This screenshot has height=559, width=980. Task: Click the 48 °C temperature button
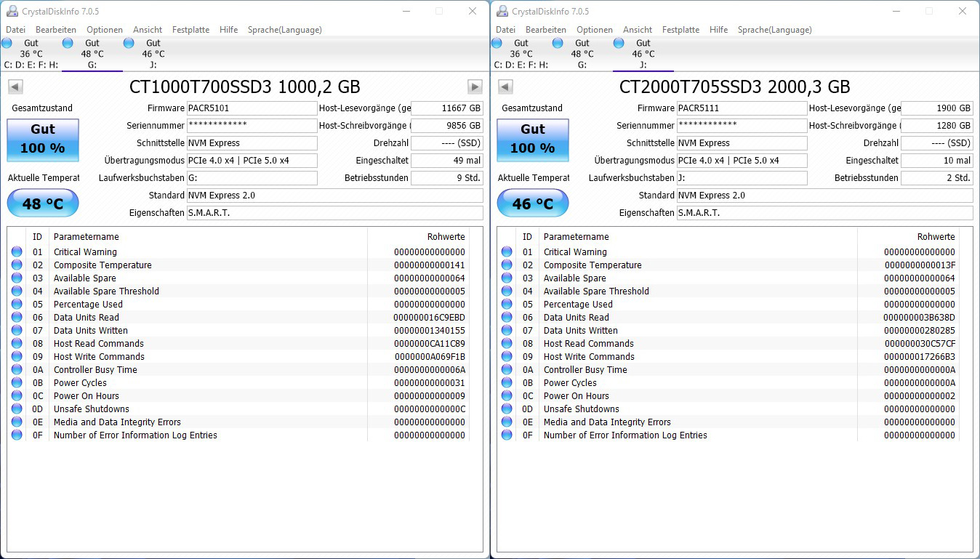click(43, 204)
